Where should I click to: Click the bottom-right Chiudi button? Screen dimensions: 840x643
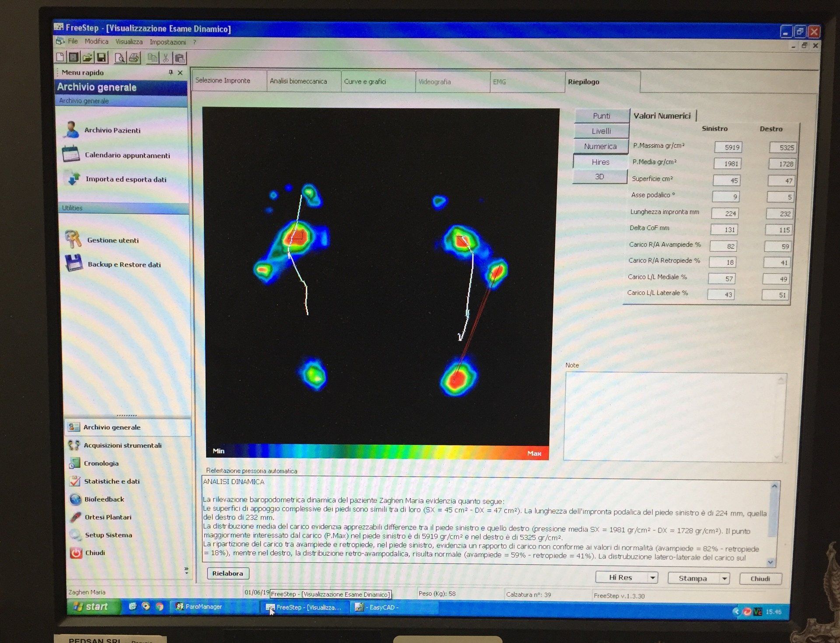[760, 579]
